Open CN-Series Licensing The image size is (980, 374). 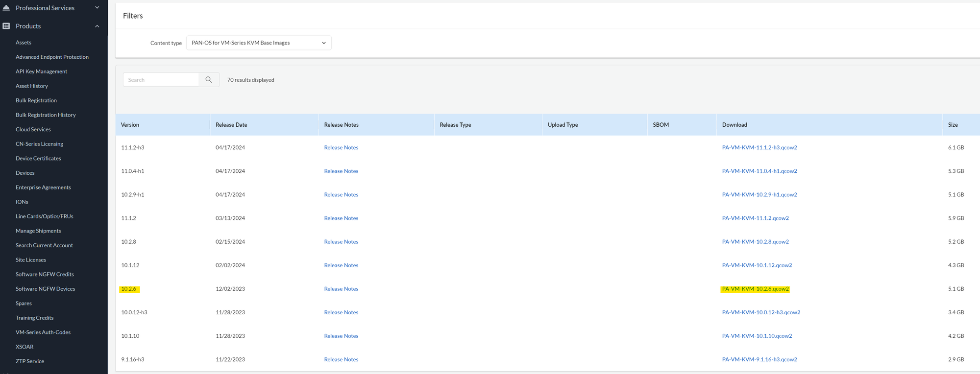coord(39,144)
